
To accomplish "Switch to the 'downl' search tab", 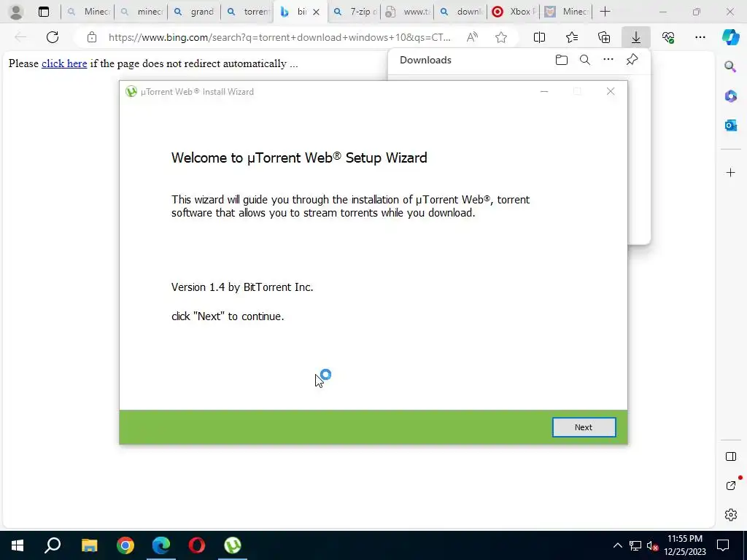I will (461, 12).
